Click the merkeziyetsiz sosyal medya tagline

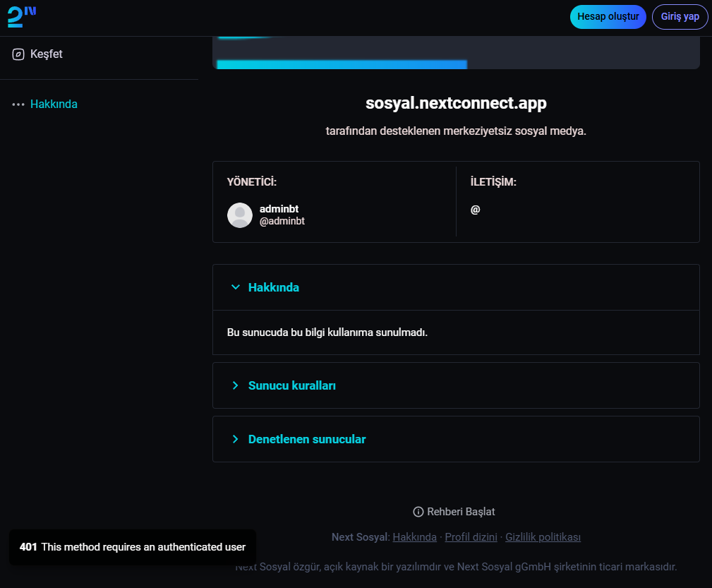point(456,131)
